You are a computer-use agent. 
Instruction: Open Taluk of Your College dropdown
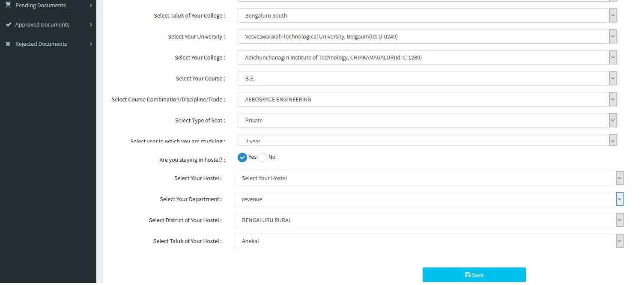click(427, 15)
